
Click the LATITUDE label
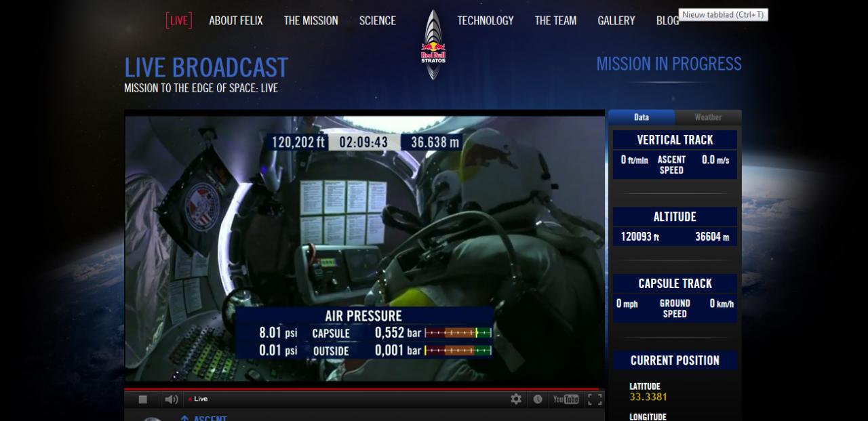[645, 386]
